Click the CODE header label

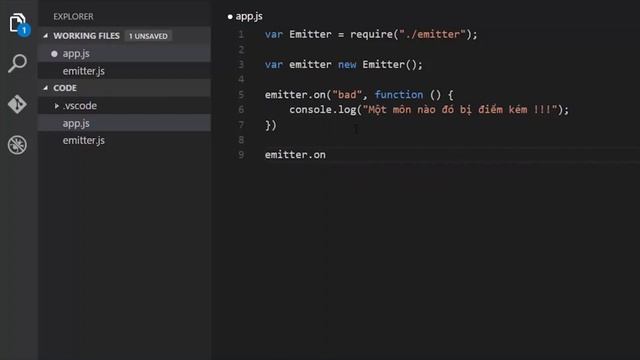[x=65, y=88]
